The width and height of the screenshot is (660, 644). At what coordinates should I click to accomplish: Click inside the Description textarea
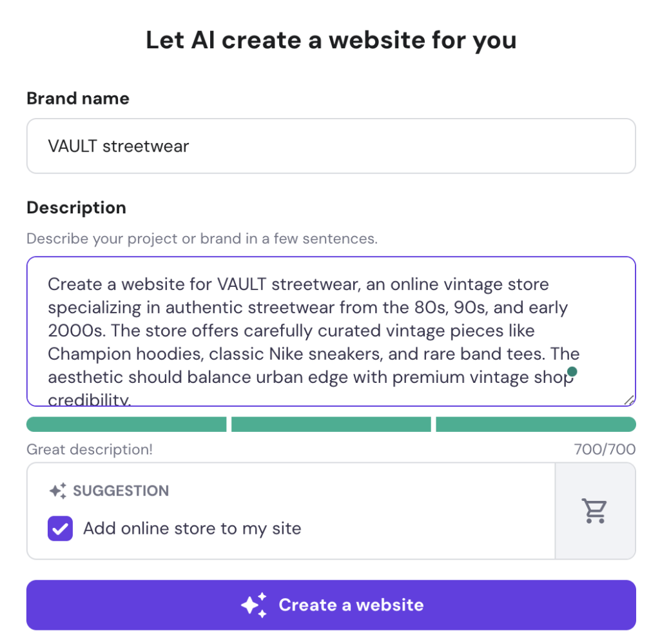[x=322, y=329]
